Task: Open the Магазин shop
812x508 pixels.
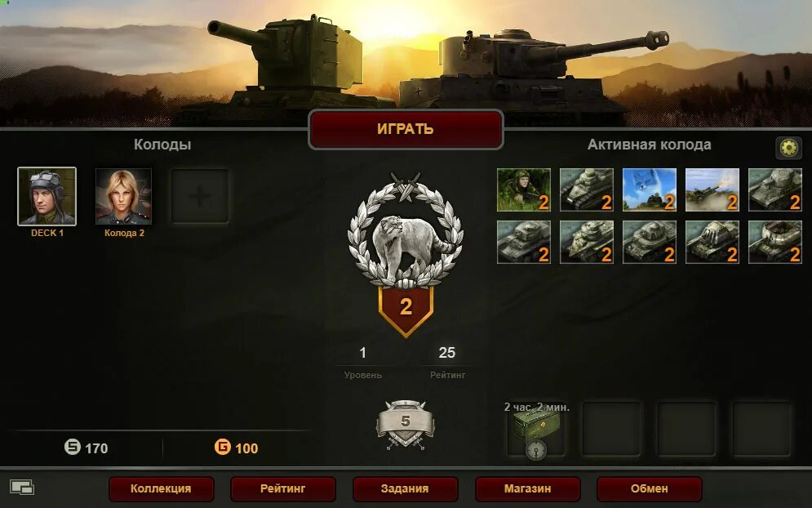Action: click(x=528, y=488)
